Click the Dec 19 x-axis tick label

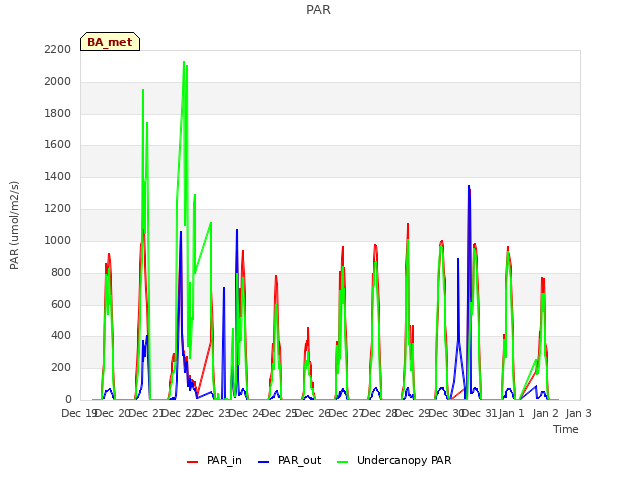[x=78, y=413]
